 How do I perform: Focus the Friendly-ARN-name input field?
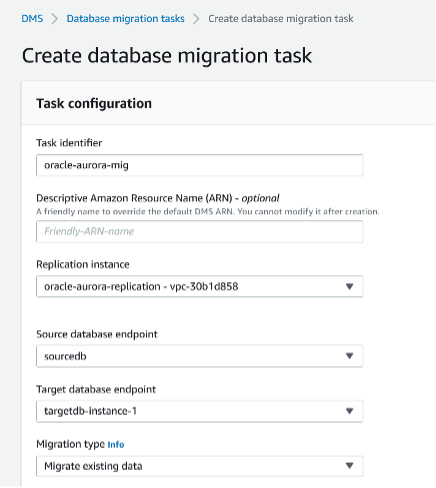click(x=199, y=231)
